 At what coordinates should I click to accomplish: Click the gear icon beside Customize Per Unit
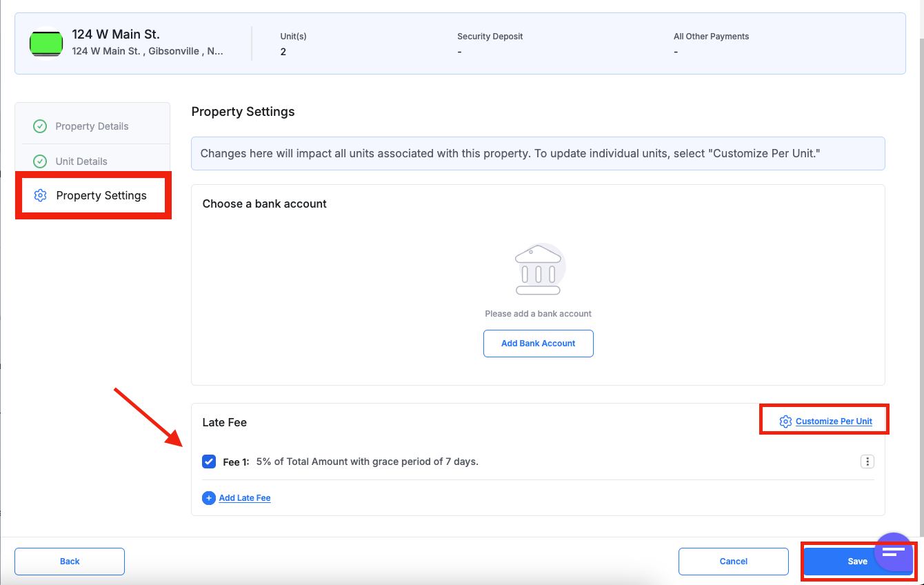coord(785,422)
